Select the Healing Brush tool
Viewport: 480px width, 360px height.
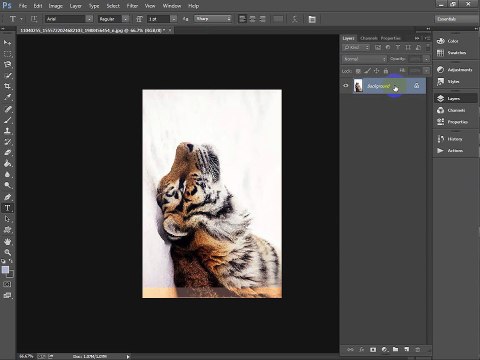[x=7, y=109]
